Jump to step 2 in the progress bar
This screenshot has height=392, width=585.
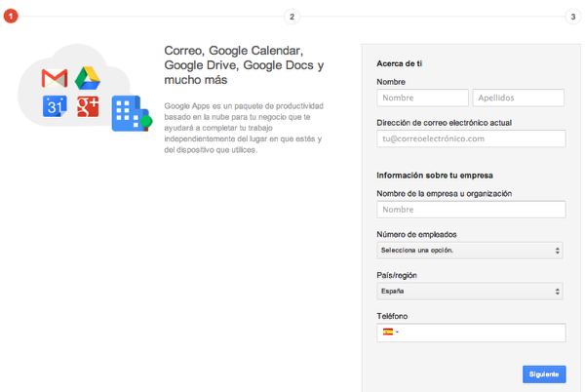click(292, 16)
